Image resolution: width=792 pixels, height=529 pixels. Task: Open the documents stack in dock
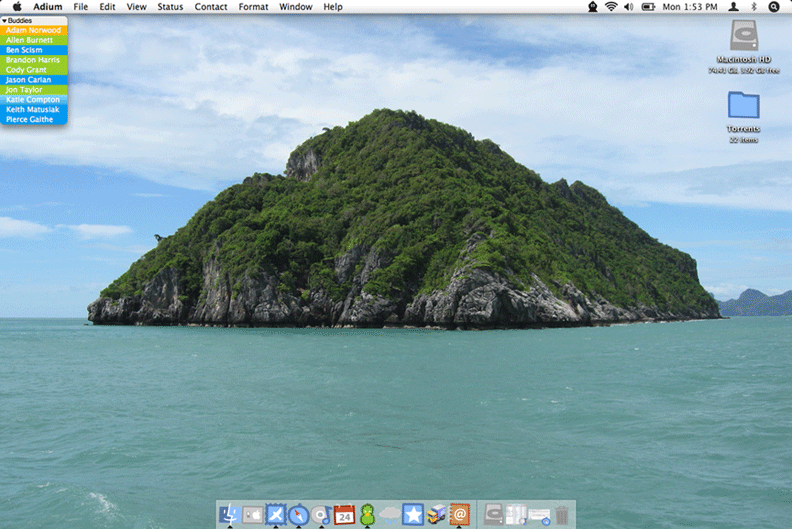[516, 515]
